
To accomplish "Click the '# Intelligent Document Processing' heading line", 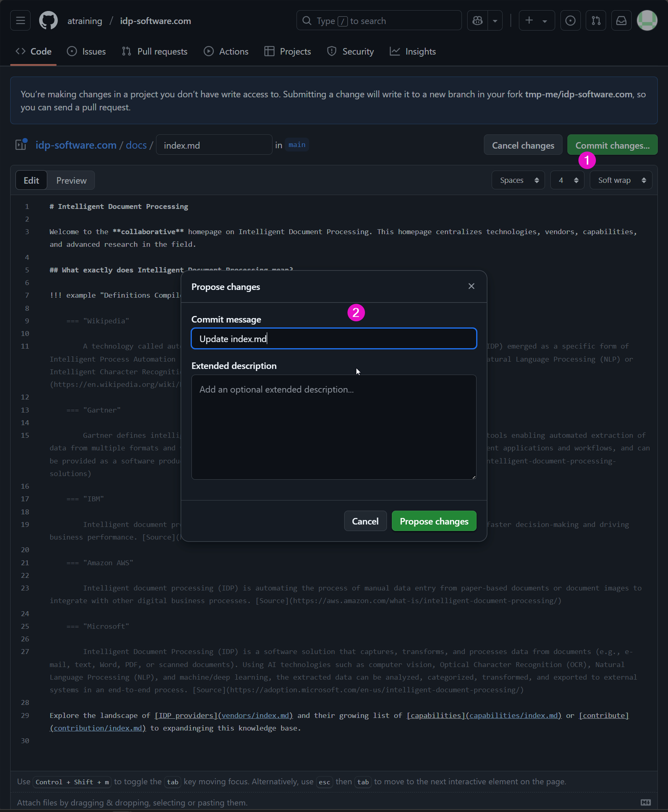I will [119, 206].
